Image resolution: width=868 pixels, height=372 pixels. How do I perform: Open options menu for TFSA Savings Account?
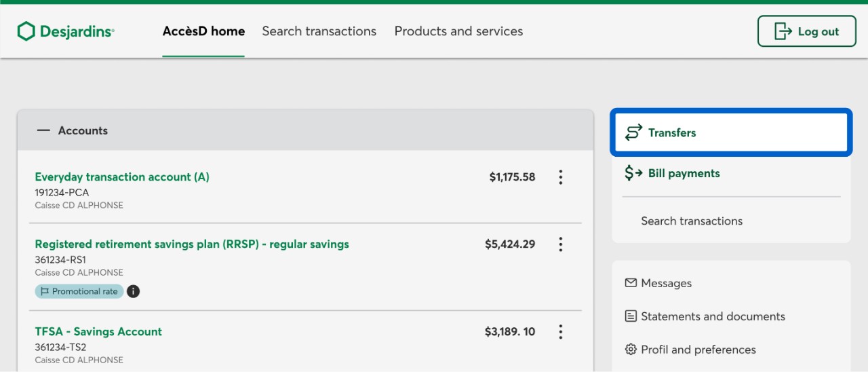pos(560,332)
